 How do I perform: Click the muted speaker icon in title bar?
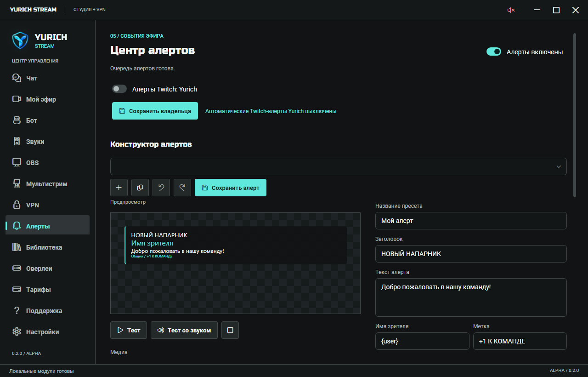pyautogui.click(x=511, y=10)
